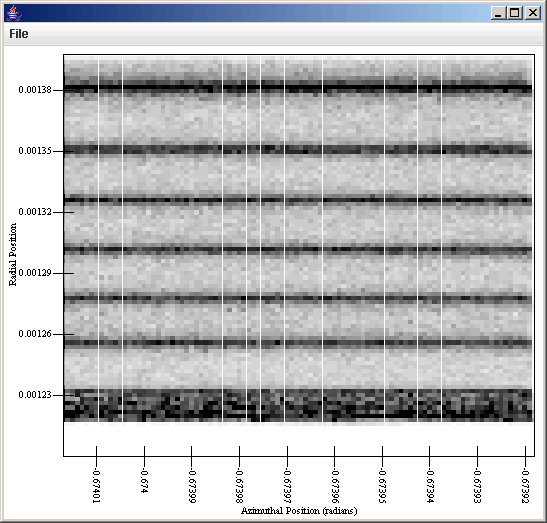
Task: Click the 0.00135 radial axis label
Action: 35,151
